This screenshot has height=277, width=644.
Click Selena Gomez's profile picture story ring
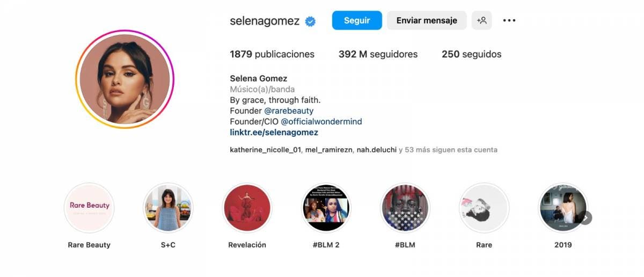pyautogui.click(x=125, y=79)
